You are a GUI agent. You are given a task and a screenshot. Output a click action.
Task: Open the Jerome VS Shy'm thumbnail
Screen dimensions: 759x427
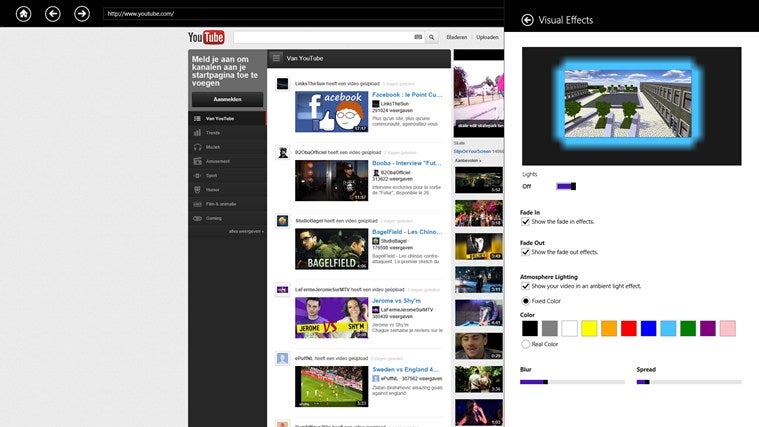pyautogui.click(x=332, y=318)
